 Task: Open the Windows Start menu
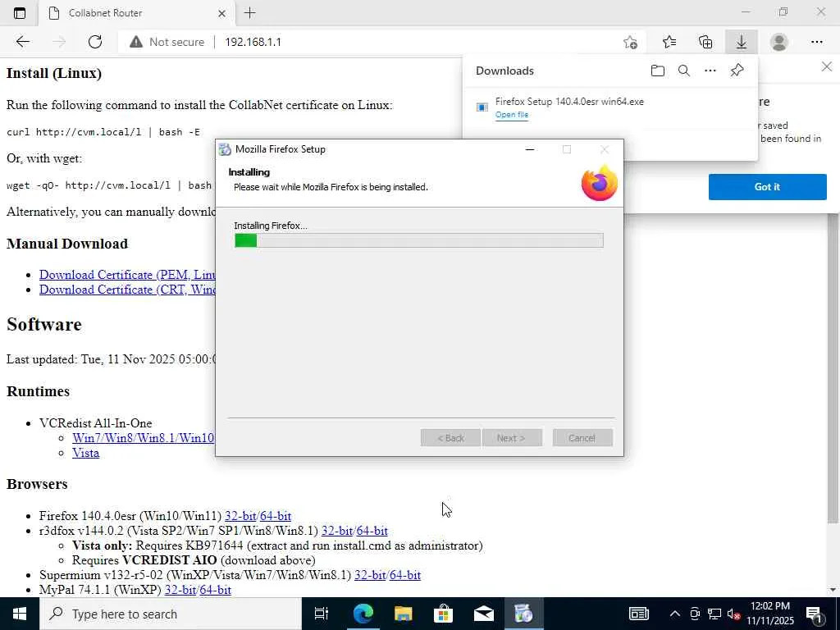[x=20, y=614]
